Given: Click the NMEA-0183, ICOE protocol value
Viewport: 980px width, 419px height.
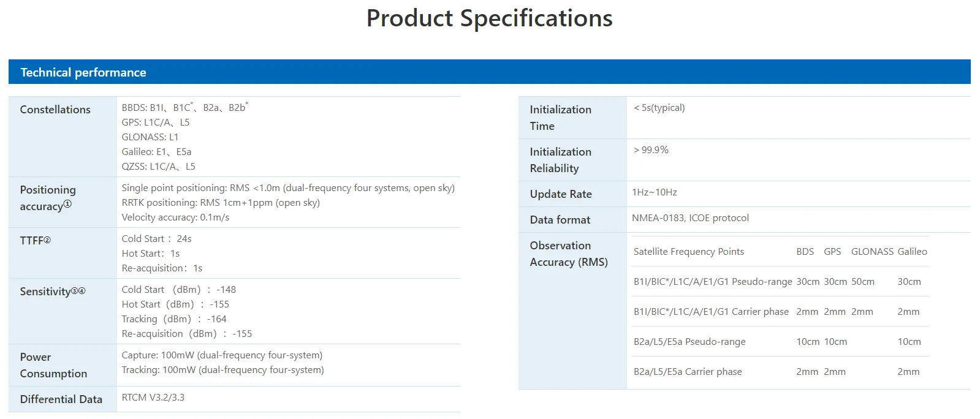Looking at the screenshot, I should [x=690, y=218].
